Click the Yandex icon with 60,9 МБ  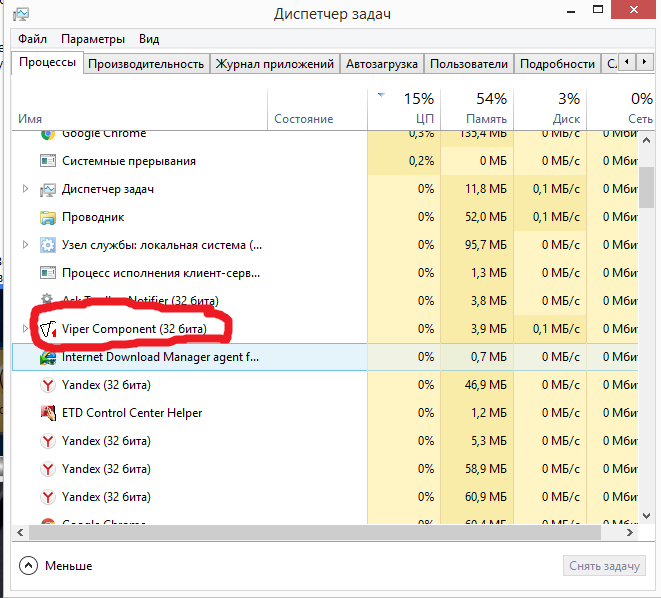point(48,497)
